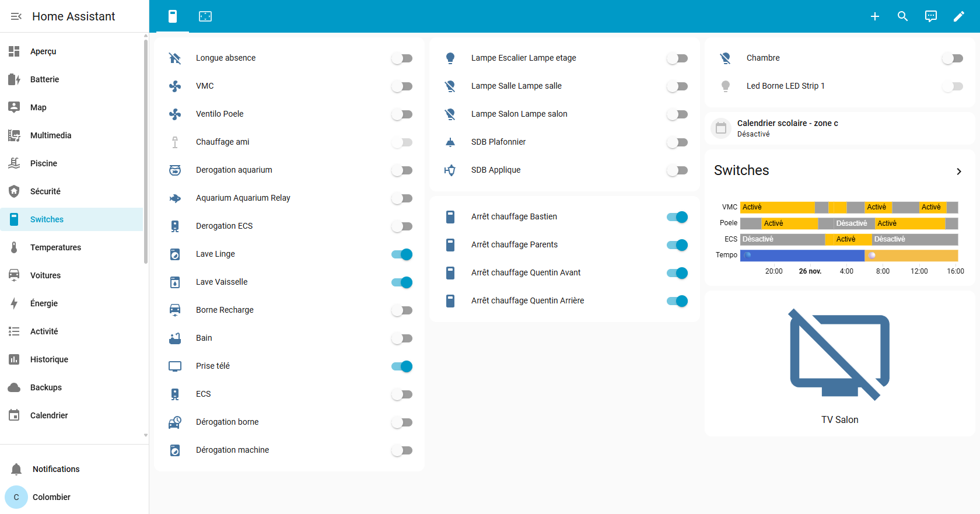Click the blue Tempo bar in history graph
Screen dimensions: 980x514
pos(802,256)
